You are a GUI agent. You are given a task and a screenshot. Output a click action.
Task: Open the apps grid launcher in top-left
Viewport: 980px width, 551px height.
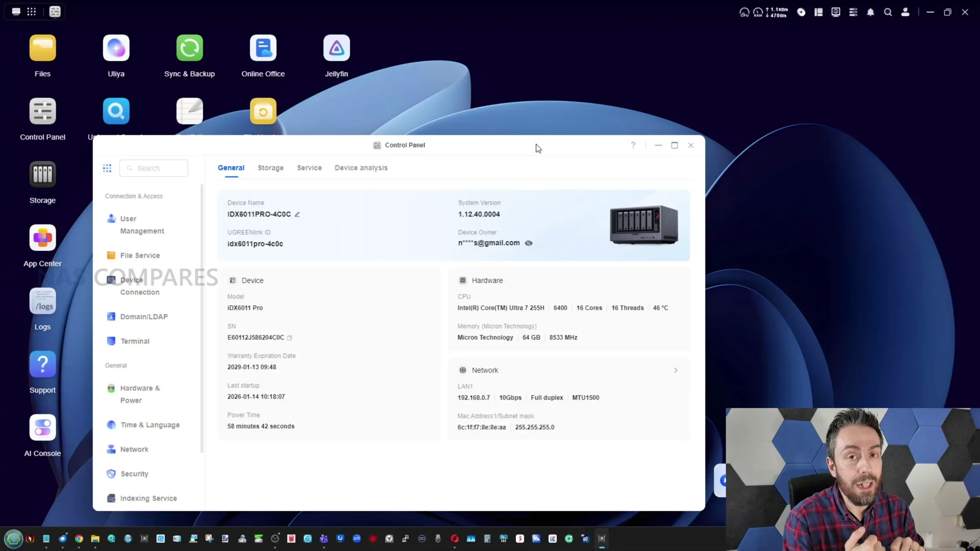31,12
